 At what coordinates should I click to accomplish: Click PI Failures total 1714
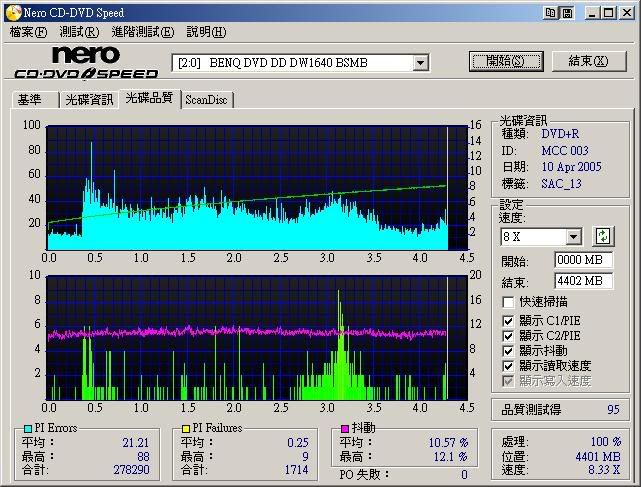tap(296, 469)
